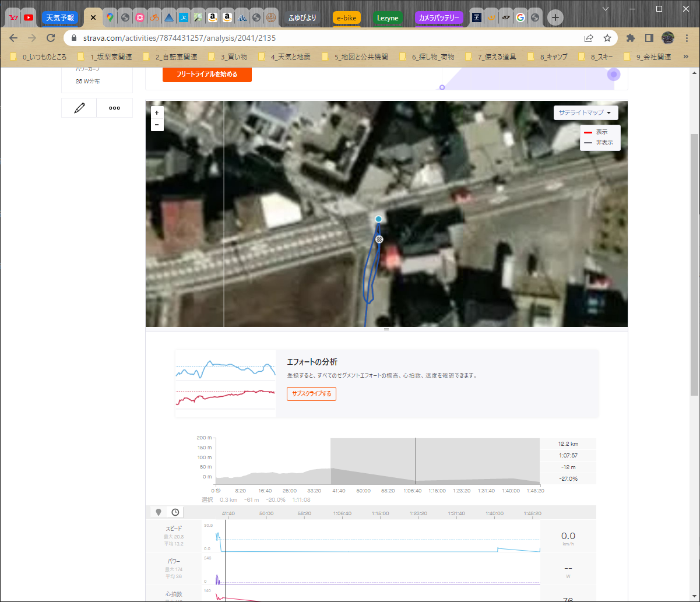Close the current Strava tab
This screenshot has width=700, height=602.
click(x=93, y=17)
